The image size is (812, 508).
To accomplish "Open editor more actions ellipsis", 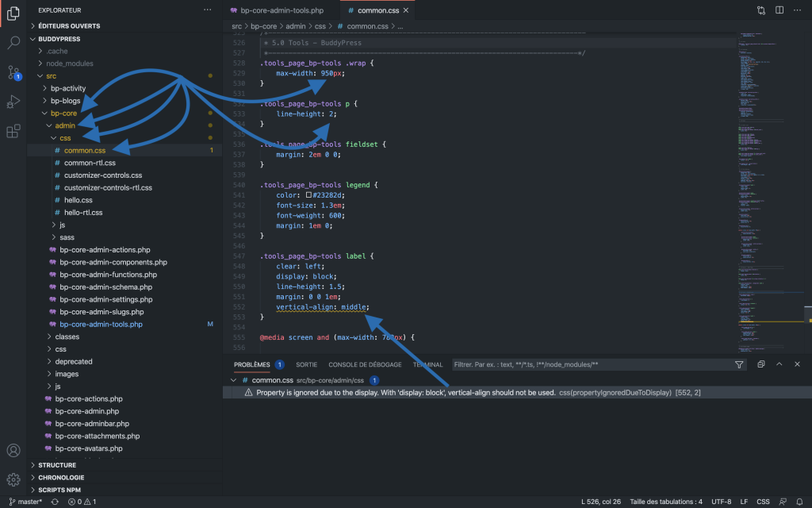I will (798, 10).
